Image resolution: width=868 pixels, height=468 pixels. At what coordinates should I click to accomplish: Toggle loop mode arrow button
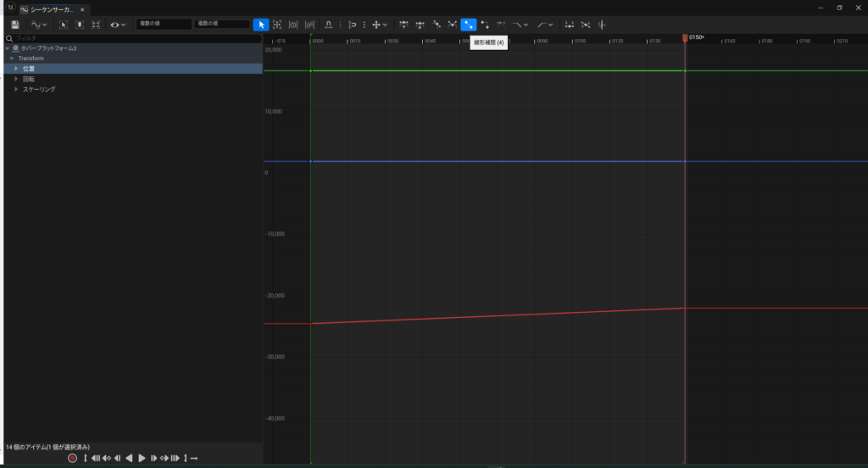(x=194, y=458)
